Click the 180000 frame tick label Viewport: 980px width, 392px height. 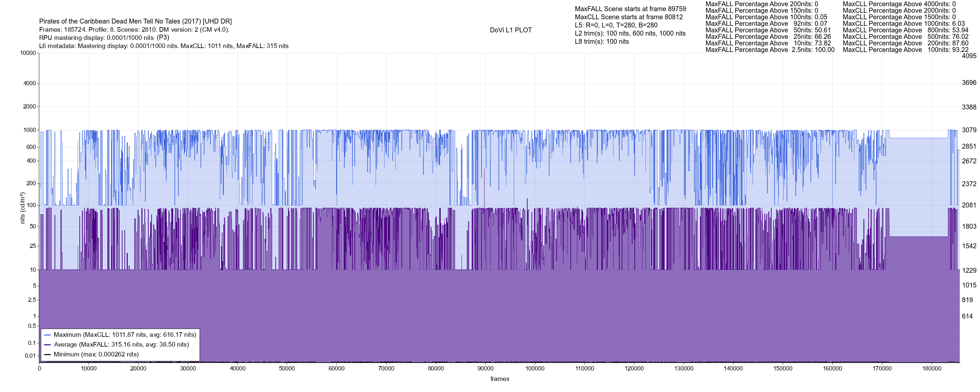[932, 368]
